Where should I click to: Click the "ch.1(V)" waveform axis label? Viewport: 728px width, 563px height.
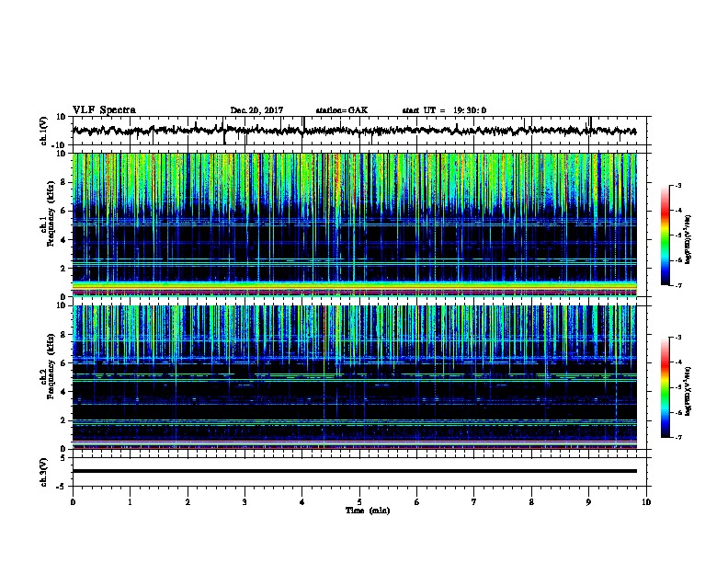44,131
